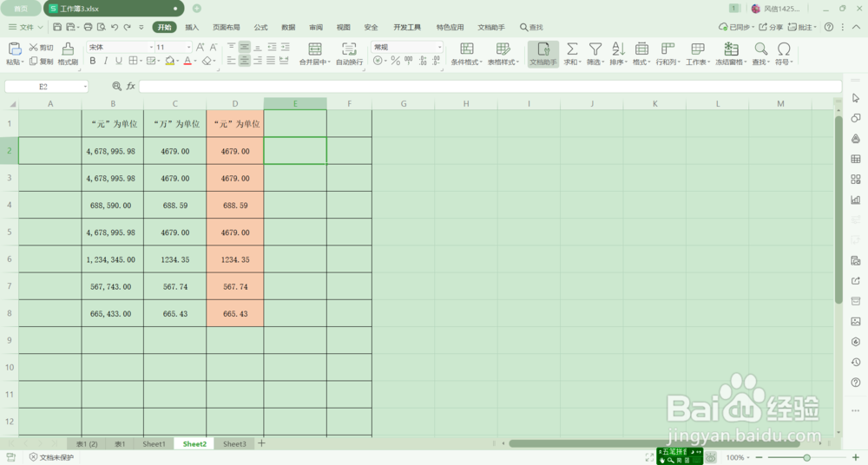Click the insert function fx button

pos(131,86)
